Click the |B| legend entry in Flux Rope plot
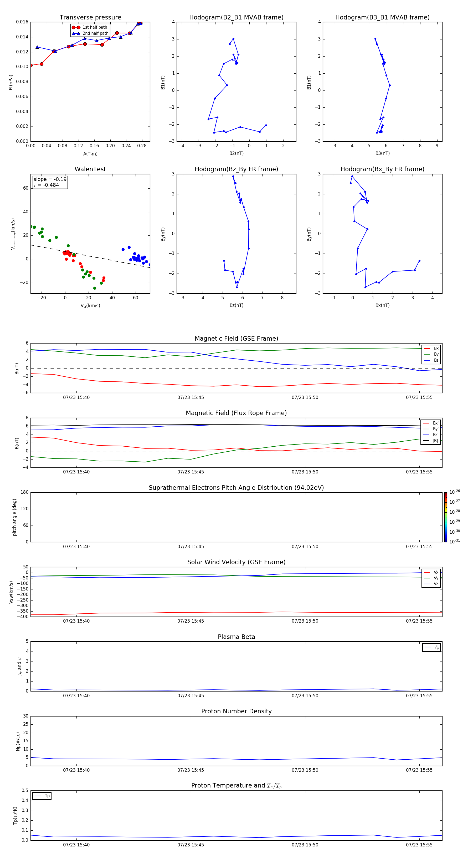Screen dimensions: 473x868 click(431, 441)
